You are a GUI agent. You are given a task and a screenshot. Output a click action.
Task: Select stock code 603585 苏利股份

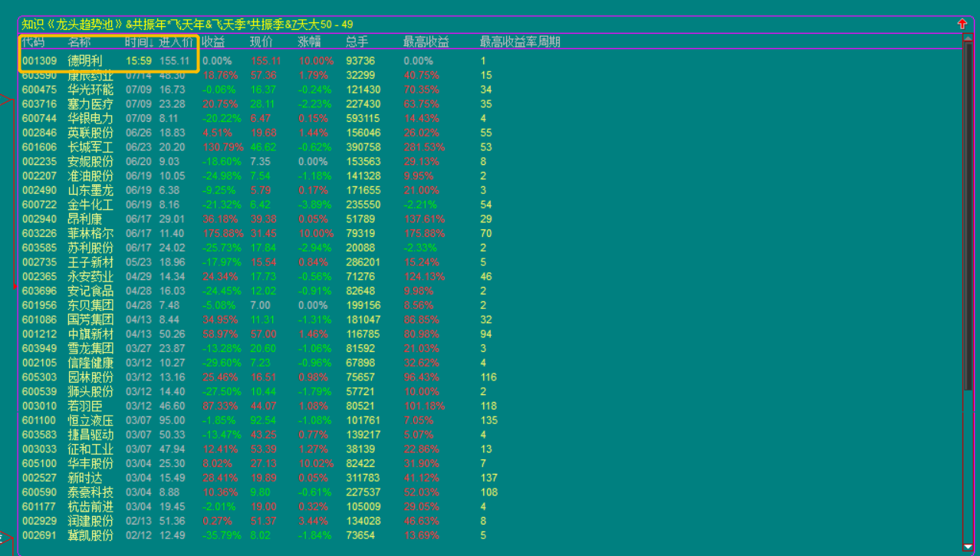coord(38,248)
